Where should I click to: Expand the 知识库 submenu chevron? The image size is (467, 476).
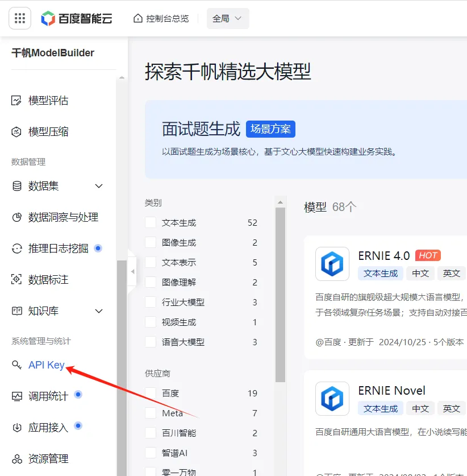[x=98, y=311]
